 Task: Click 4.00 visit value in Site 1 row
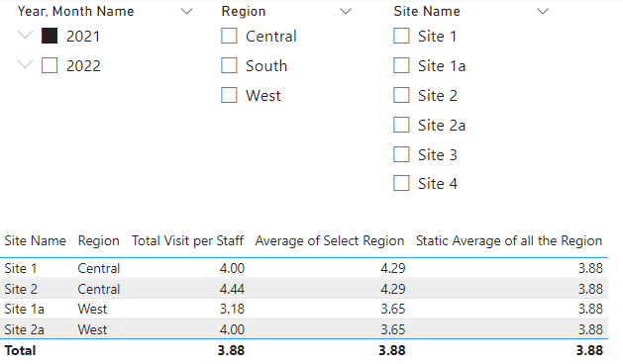(x=232, y=268)
